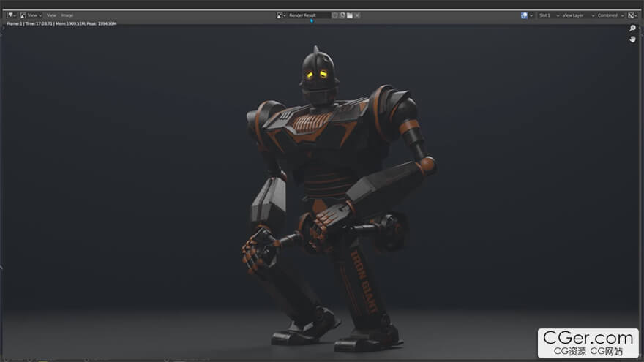
Task: Open the image browse dropdown icon
Action: [281, 15]
